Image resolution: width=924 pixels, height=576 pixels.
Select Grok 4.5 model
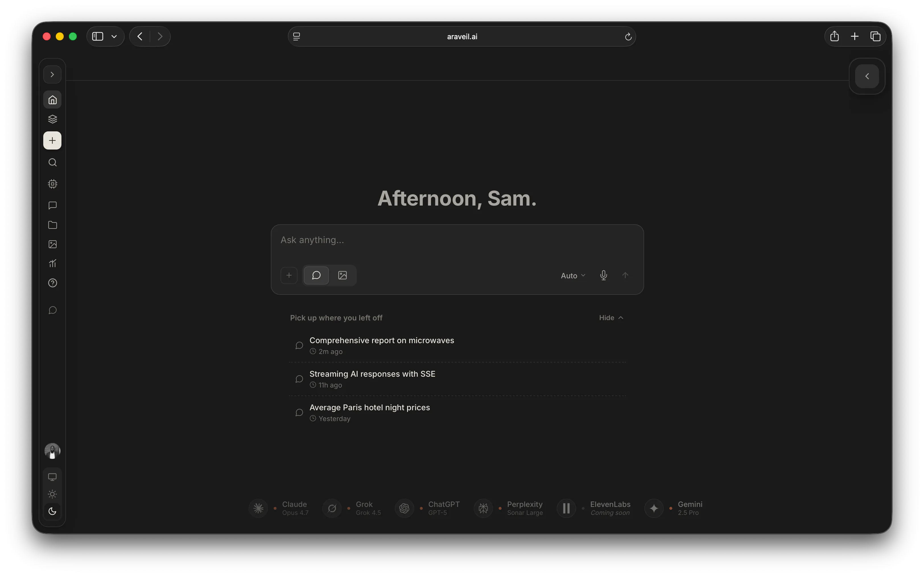click(352, 508)
